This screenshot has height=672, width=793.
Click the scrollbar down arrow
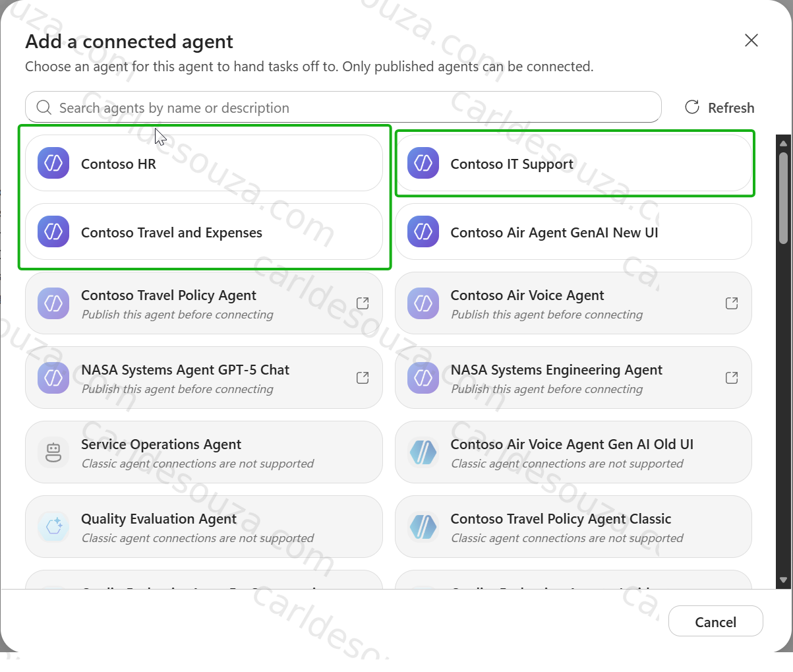click(783, 580)
